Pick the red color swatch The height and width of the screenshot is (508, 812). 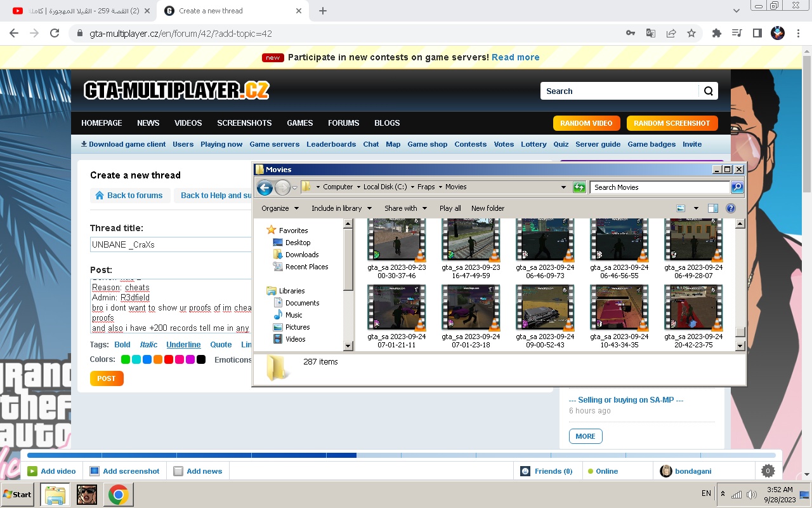click(x=169, y=359)
